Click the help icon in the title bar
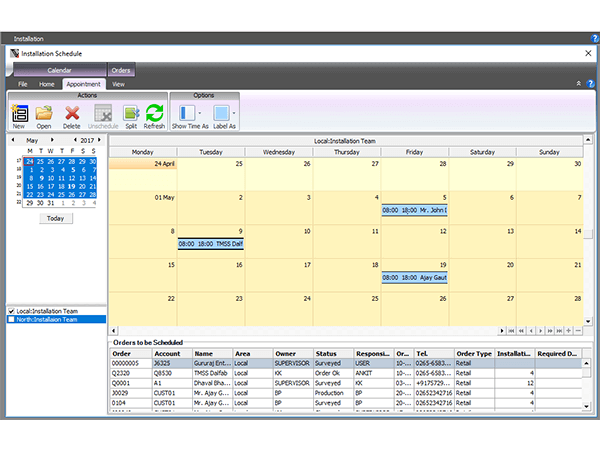Screen dimensions: 600x450 tap(594, 38)
